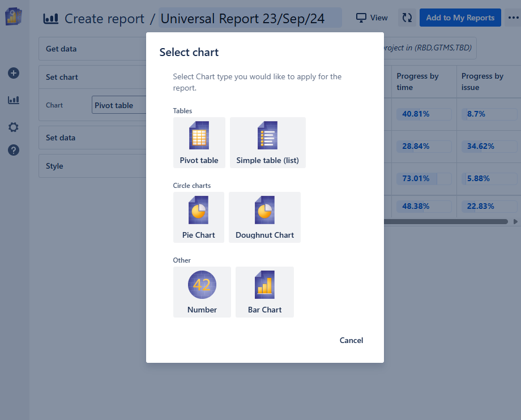Viewport: 521px width, 420px height.
Task: Click the Tables section label
Action: [182, 111]
